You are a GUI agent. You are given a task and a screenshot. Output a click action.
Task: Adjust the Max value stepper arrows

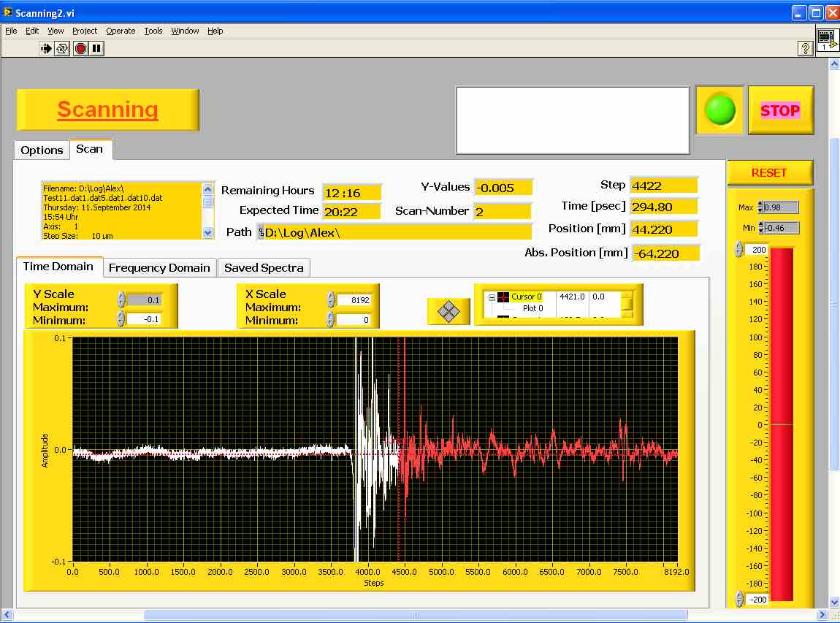(x=761, y=207)
